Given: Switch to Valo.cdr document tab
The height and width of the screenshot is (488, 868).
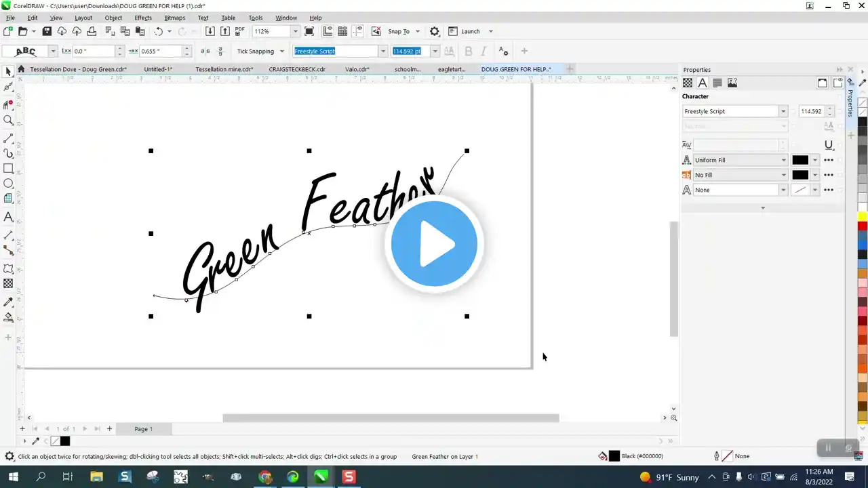Looking at the screenshot, I should pos(357,69).
